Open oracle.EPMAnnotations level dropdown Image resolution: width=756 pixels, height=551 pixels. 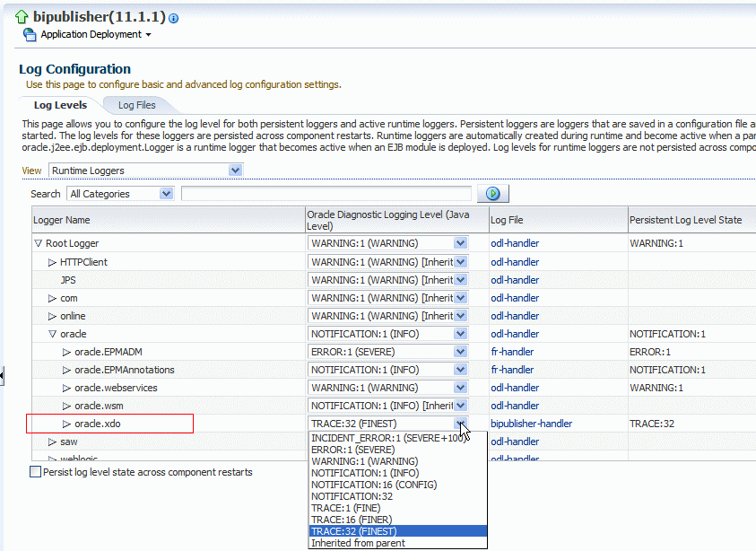387,370
